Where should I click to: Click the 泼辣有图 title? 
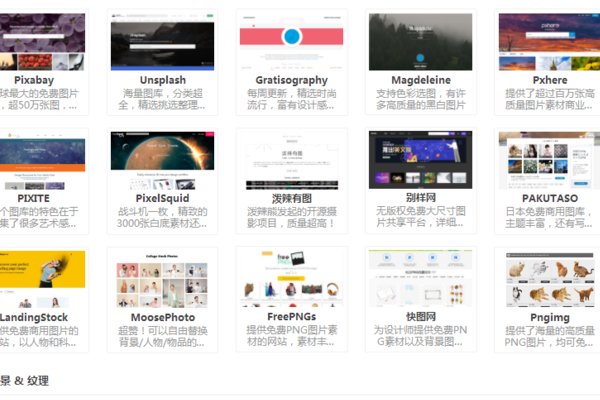click(x=292, y=198)
